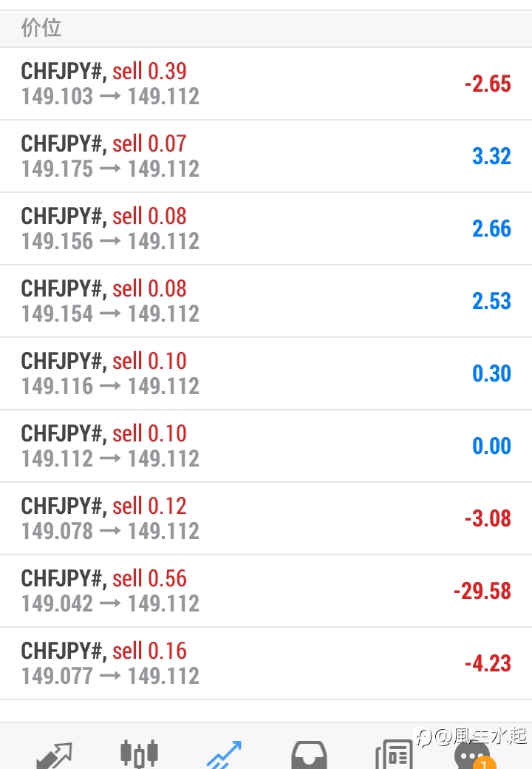Image resolution: width=532 pixels, height=769 pixels.
Task: Tap the -4.23 loss amount
Action: 488,663
